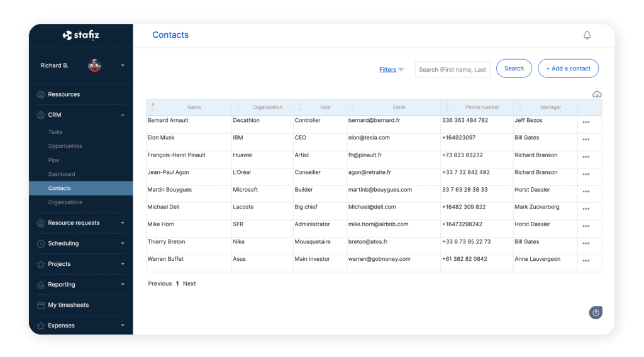Click the Ressources sidebar icon
The image size is (644, 357).
click(x=41, y=94)
